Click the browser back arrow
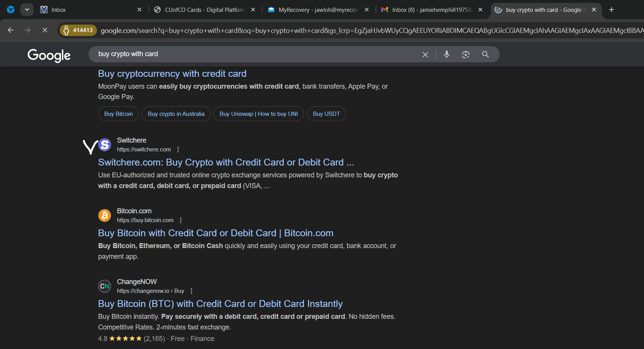 tap(11, 30)
